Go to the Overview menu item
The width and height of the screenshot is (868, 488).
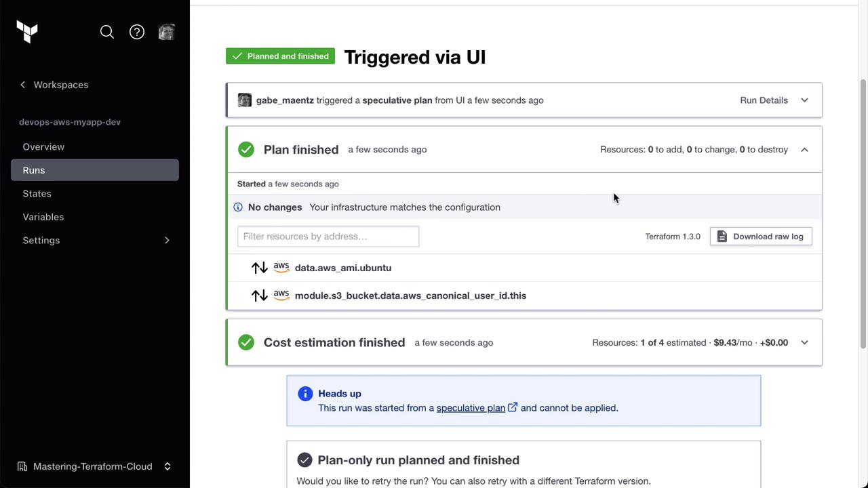[43, 147]
